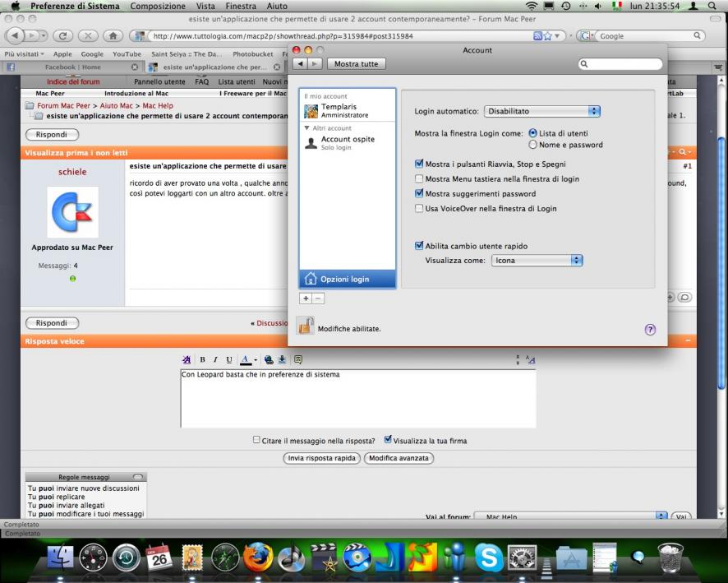
Task: Collapse the Risposta veloce section
Action: [688, 340]
